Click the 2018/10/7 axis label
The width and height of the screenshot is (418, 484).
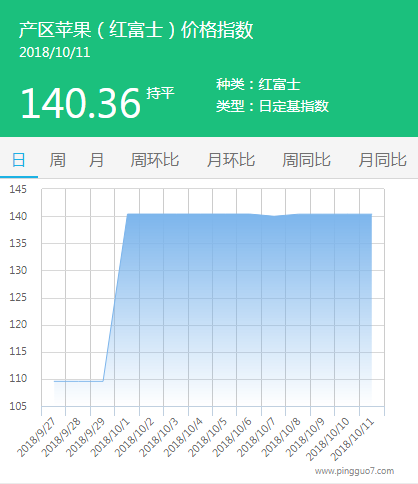click(x=257, y=437)
